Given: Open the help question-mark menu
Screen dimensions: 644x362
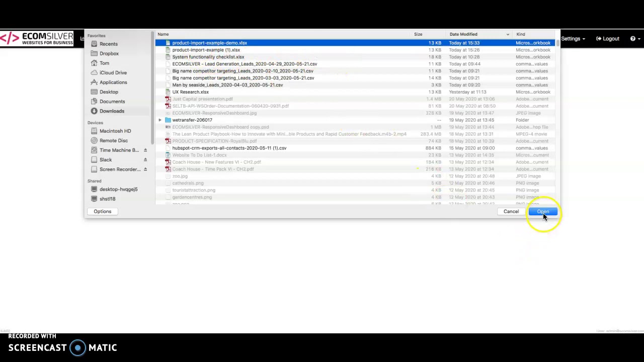Looking at the screenshot, I should (635, 39).
